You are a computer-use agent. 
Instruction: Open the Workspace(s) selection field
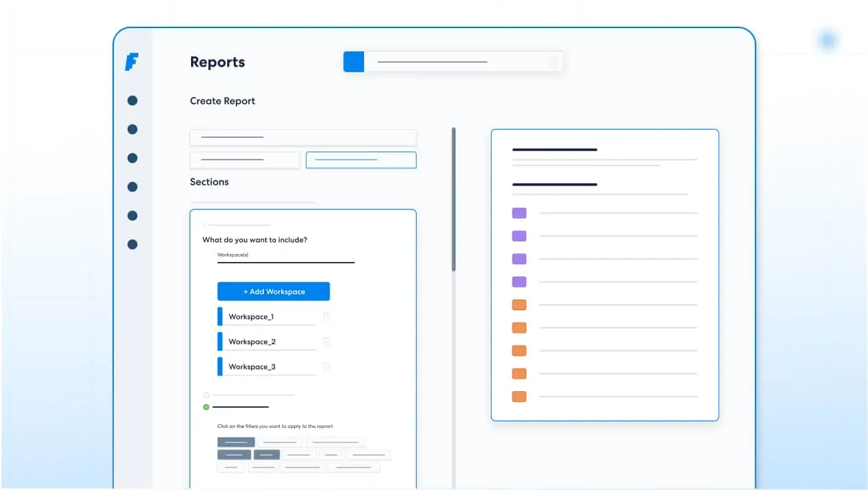coord(285,258)
